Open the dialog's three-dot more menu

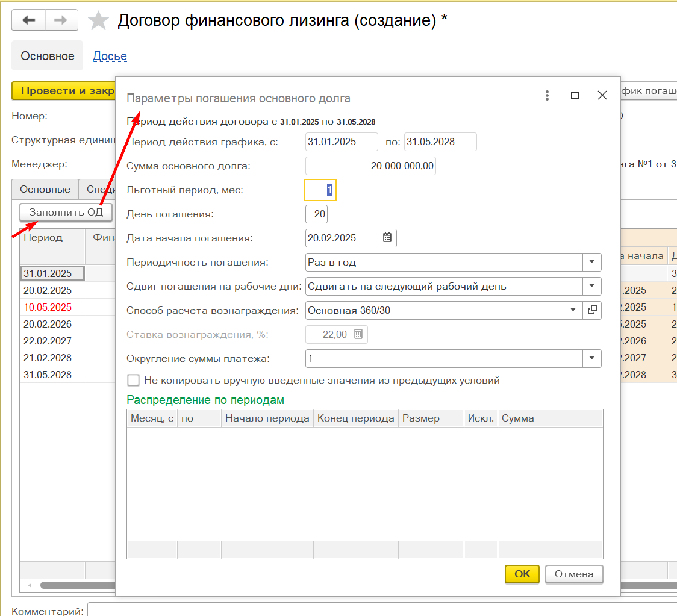pyautogui.click(x=547, y=95)
